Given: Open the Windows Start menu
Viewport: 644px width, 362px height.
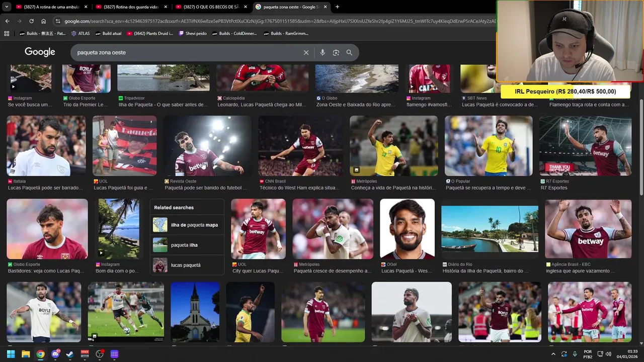Looking at the screenshot, I should point(11,354).
